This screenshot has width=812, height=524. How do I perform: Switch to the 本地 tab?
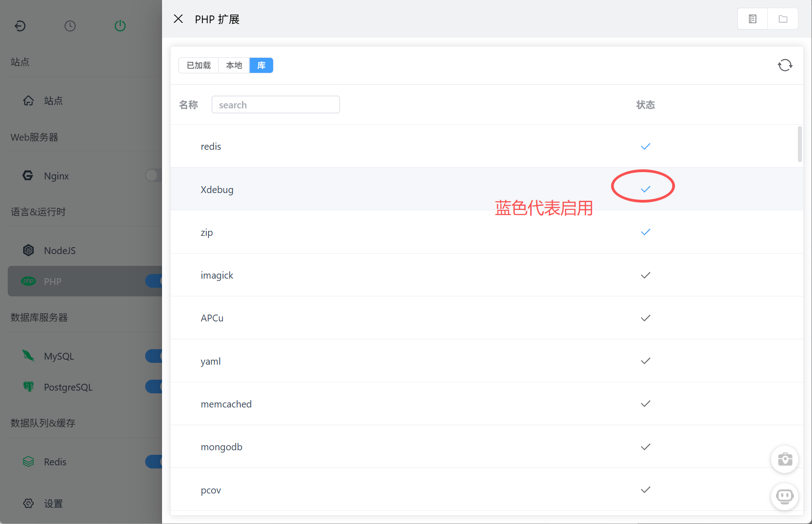click(234, 65)
